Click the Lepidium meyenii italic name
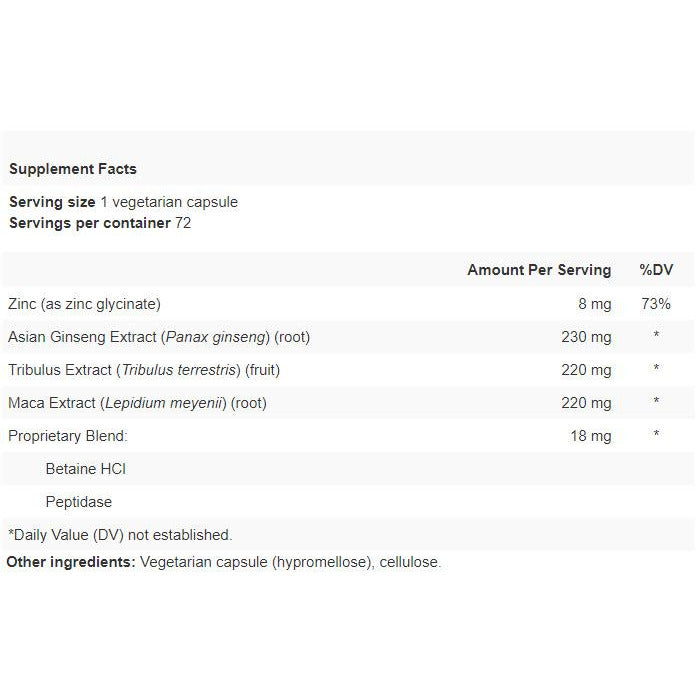This screenshot has height=696, width=696. pos(163,403)
